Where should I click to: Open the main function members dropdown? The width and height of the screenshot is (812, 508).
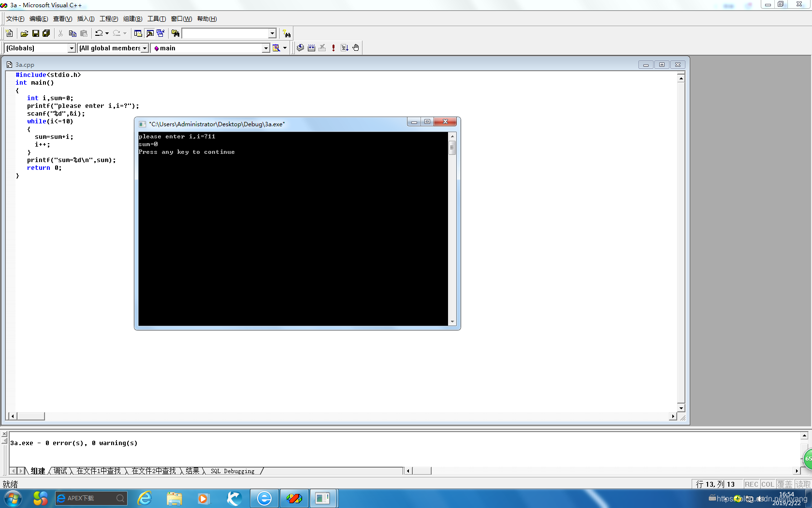[266, 48]
